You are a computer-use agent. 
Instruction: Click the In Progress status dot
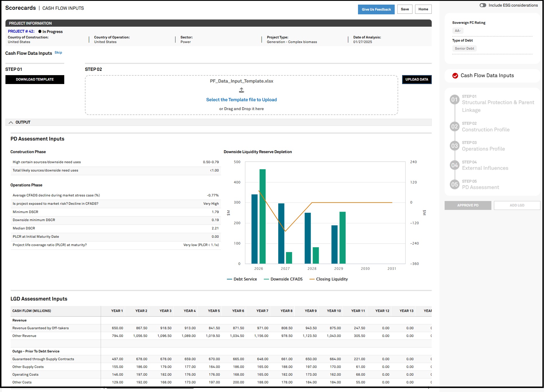(x=40, y=32)
